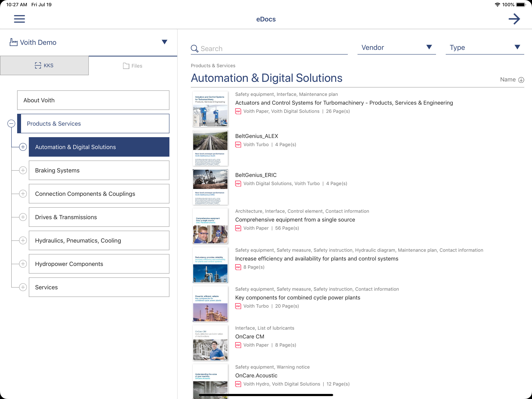This screenshot has height=399, width=532.
Task: Select Products & Services tree item
Action: (x=93, y=124)
